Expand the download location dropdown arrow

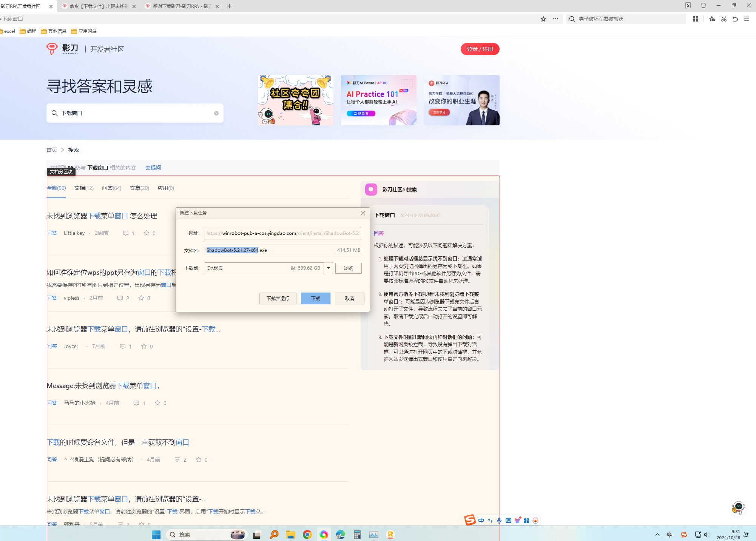329,268
